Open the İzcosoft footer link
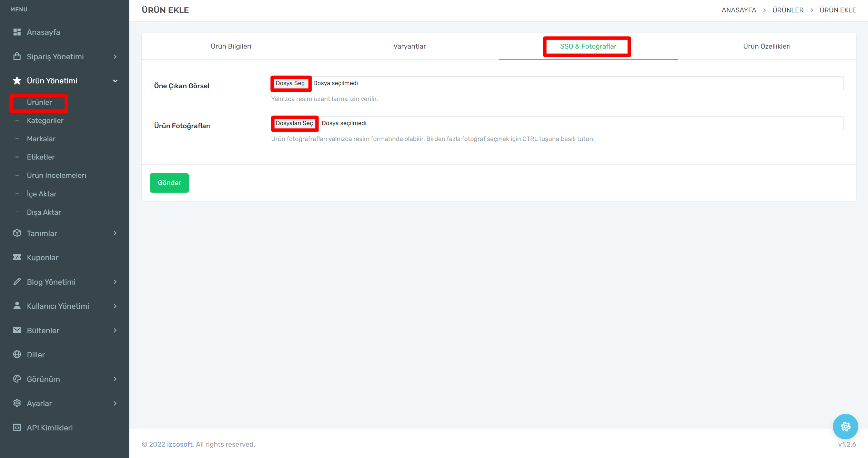This screenshot has width=868, height=458. click(x=180, y=444)
